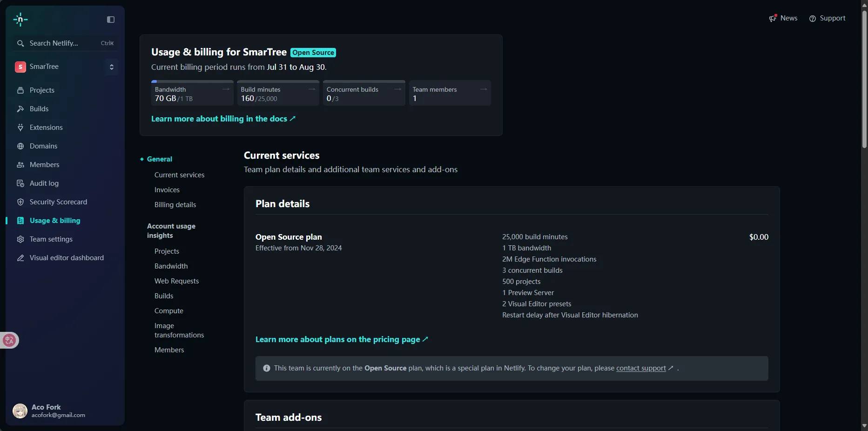Open Projects from the sidebar
The image size is (868, 431).
click(x=42, y=90)
